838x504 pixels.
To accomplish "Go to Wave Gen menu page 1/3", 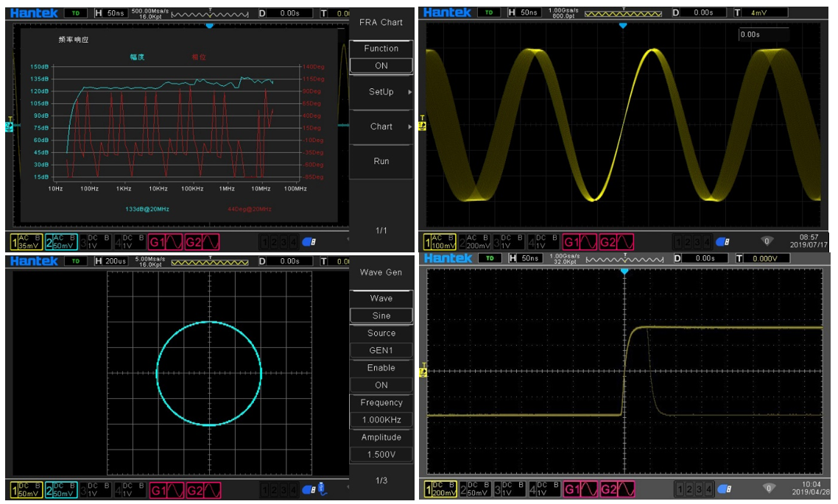I will pyautogui.click(x=381, y=480).
